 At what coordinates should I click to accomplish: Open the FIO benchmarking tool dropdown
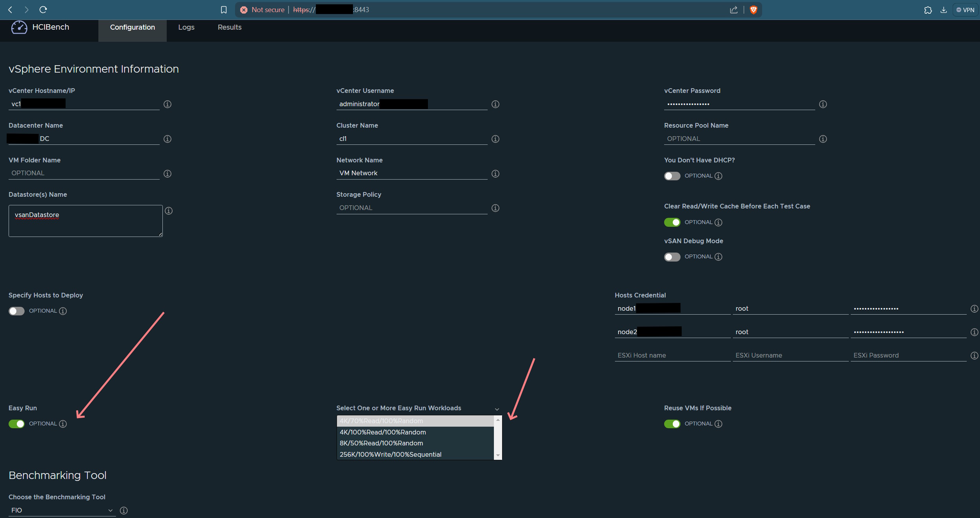click(x=62, y=510)
